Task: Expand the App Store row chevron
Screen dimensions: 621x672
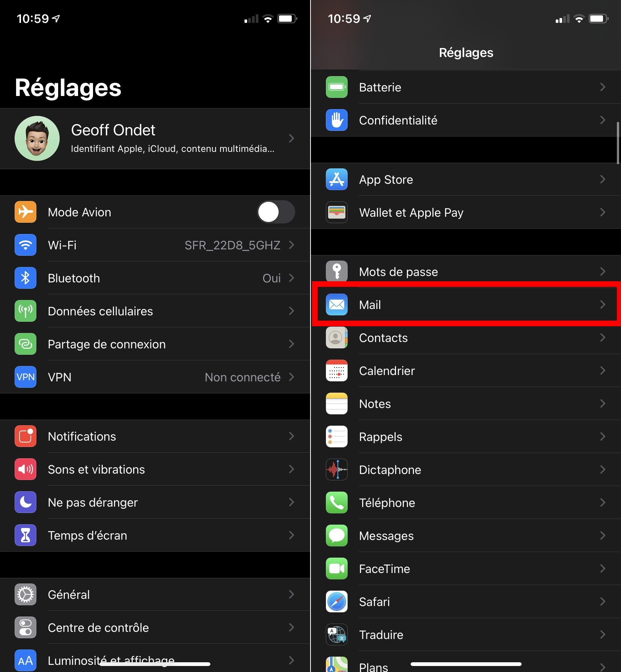Action: click(603, 179)
